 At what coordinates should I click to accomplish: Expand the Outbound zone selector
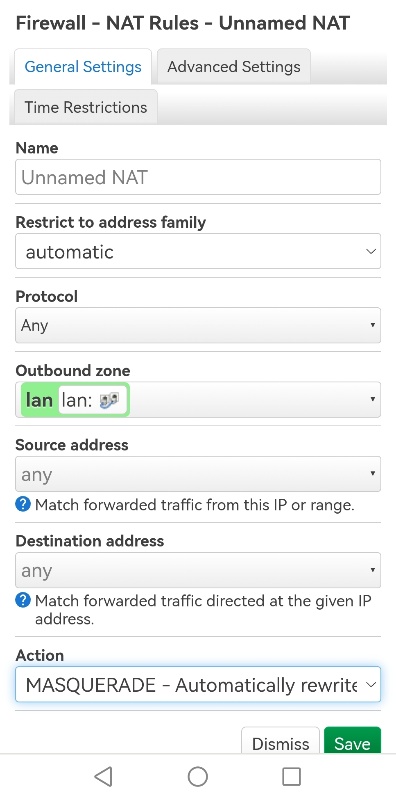[198, 399]
